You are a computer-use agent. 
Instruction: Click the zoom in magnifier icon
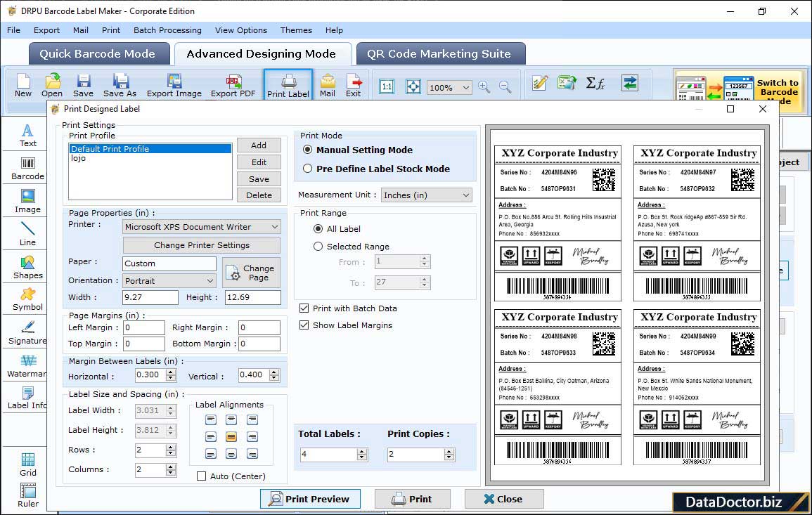coord(484,86)
